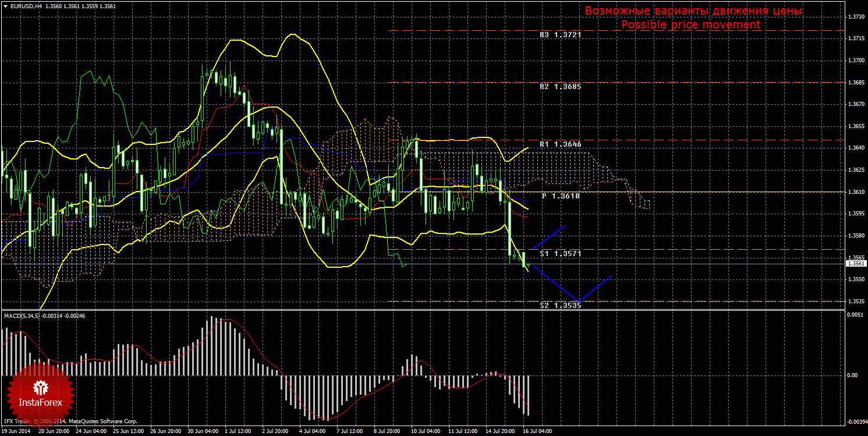Click the 1.3670 price scale value
The width and height of the screenshot is (868, 436).
click(856, 104)
